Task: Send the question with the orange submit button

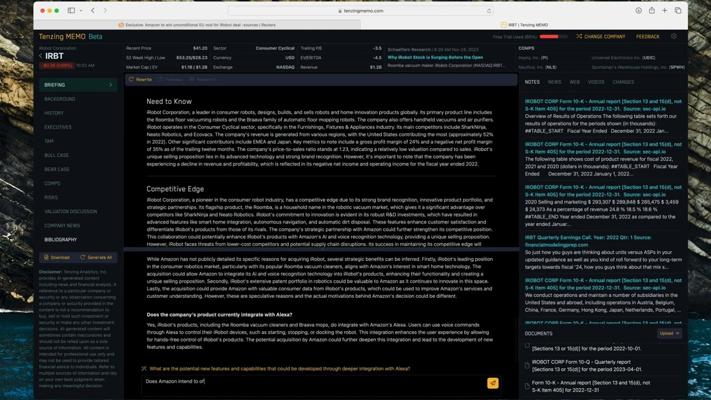Action: (x=492, y=383)
